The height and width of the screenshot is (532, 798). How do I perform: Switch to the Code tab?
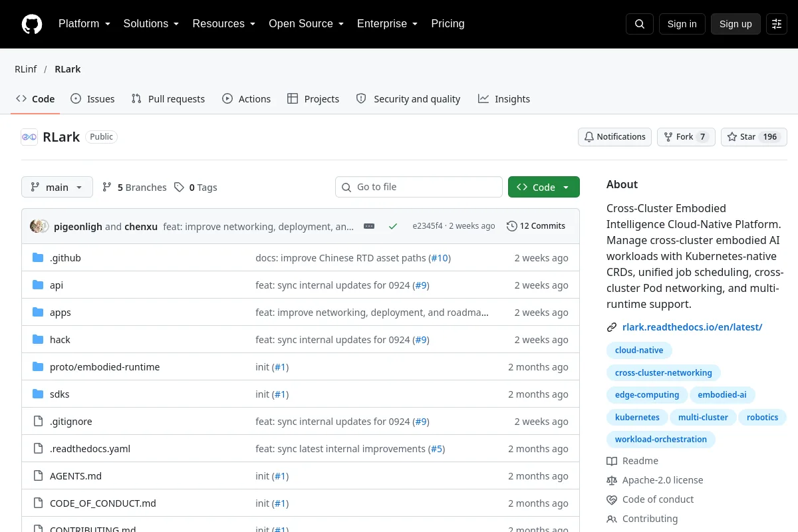tap(35, 99)
